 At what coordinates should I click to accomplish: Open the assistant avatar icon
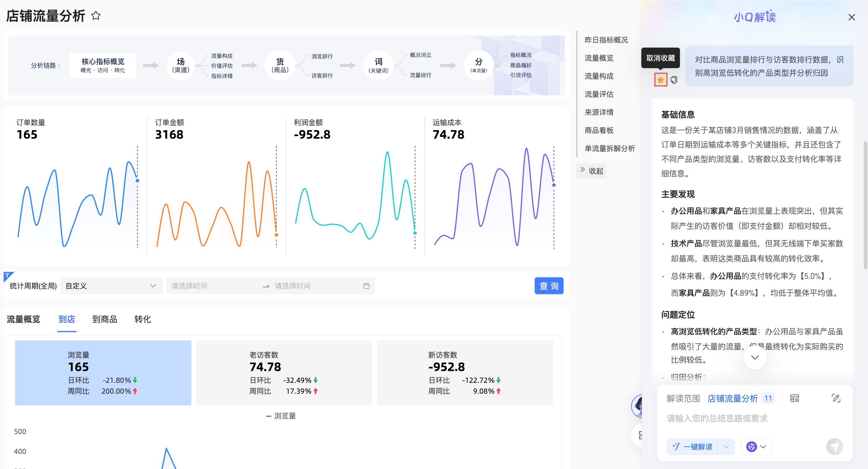pos(637,406)
